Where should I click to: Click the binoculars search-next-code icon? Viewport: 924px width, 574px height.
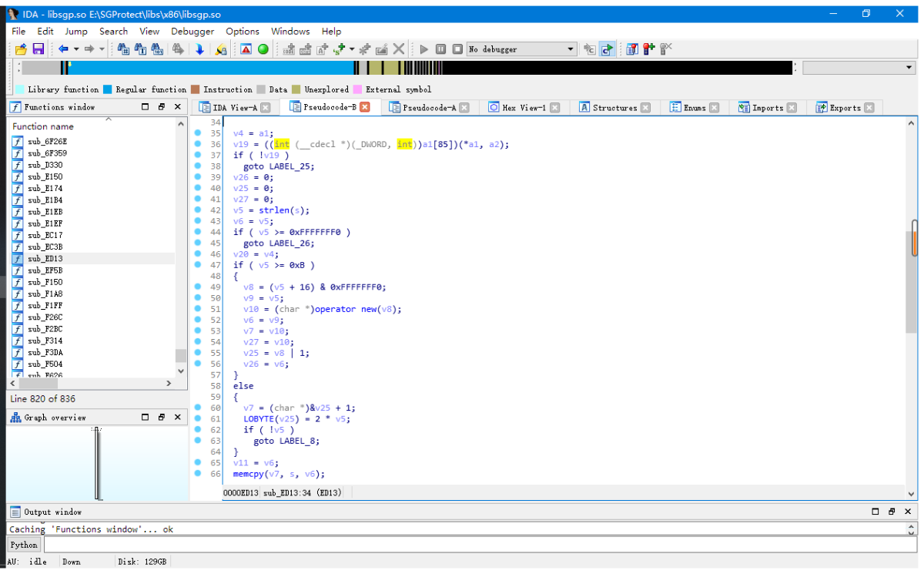click(x=123, y=49)
